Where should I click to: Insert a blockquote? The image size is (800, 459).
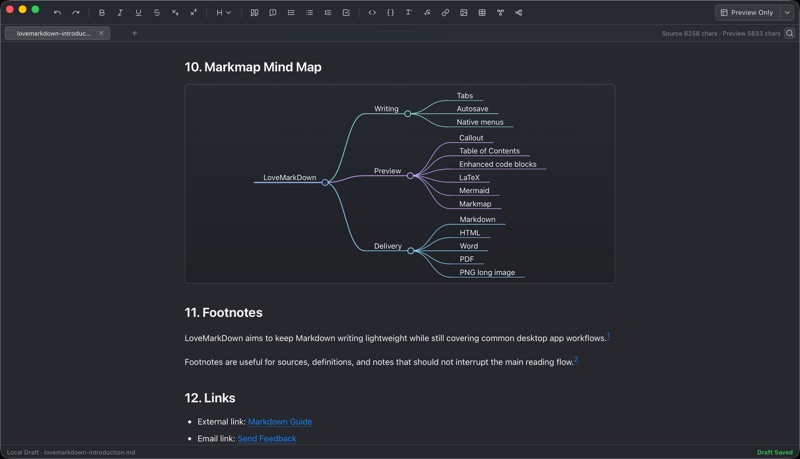pyautogui.click(x=254, y=13)
